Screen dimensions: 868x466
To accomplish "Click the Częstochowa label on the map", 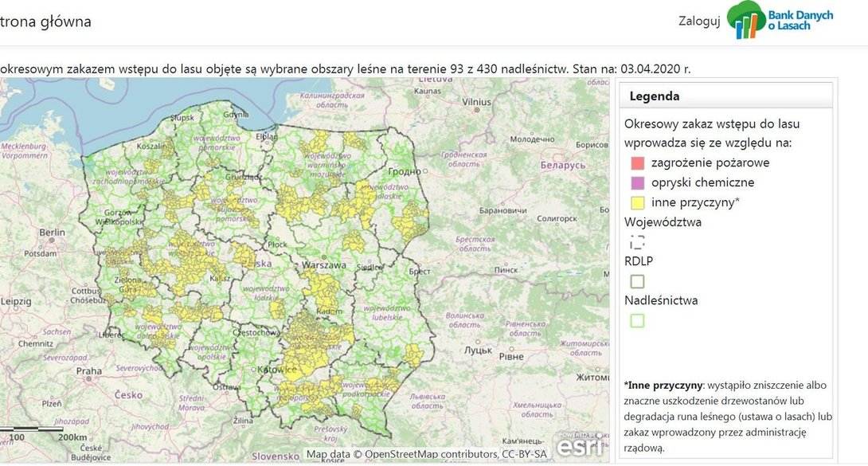I will click(256, 333).
